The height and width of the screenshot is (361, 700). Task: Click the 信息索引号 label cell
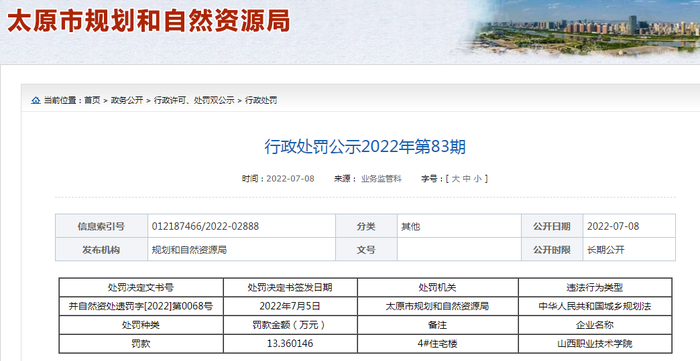101,226
